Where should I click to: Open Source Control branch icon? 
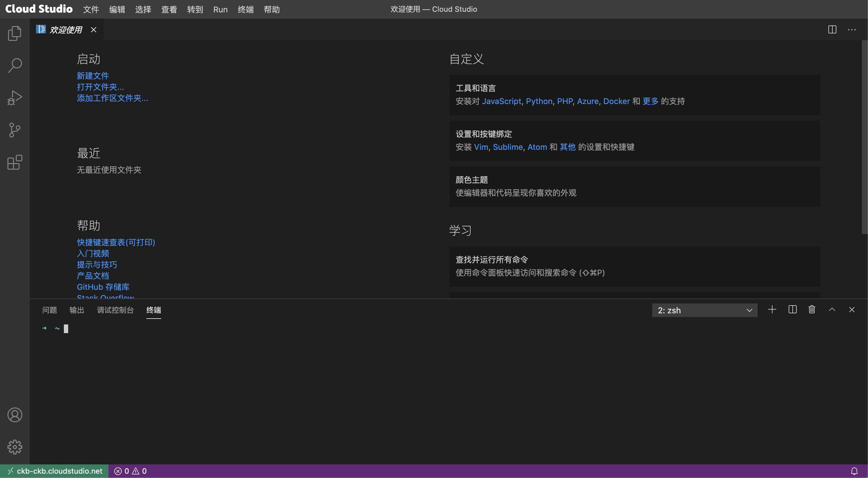[x=15, y=130]
